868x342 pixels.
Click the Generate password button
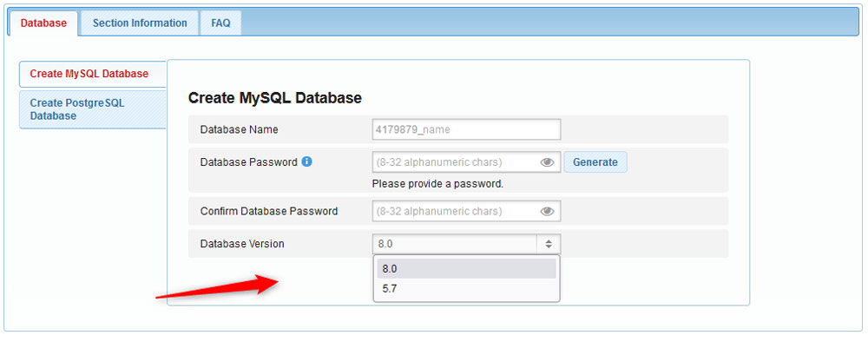pos(595,162)
